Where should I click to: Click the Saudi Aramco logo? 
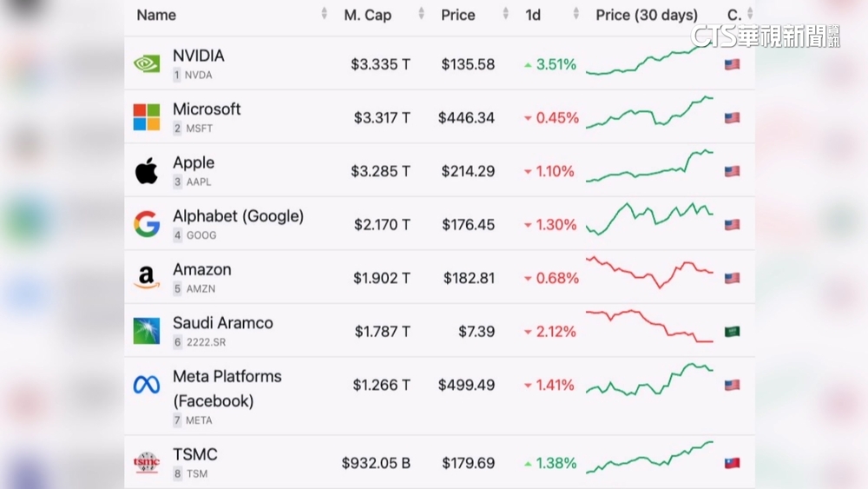point(146,331)
